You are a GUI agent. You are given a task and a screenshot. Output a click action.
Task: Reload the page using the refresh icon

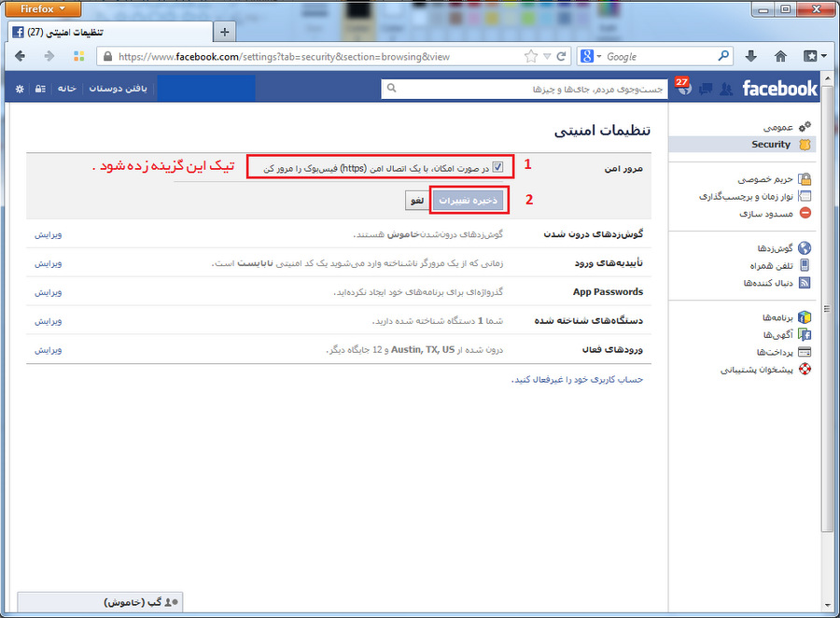562,56
